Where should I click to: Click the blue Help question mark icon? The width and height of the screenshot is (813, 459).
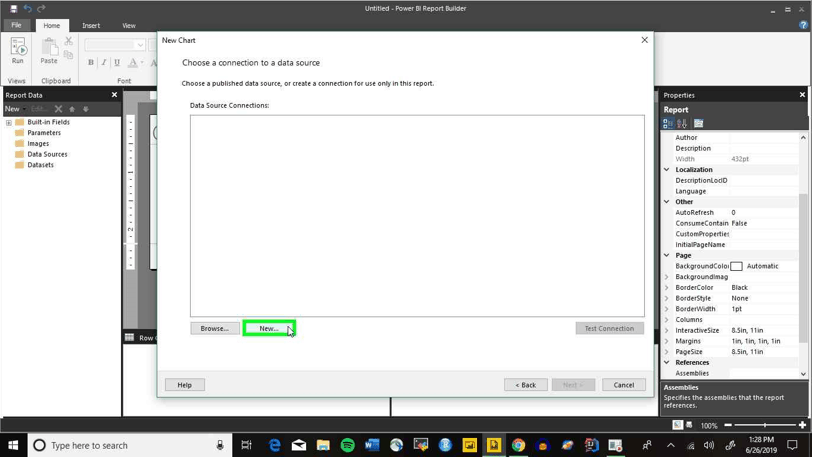click(x=803, y=25)
